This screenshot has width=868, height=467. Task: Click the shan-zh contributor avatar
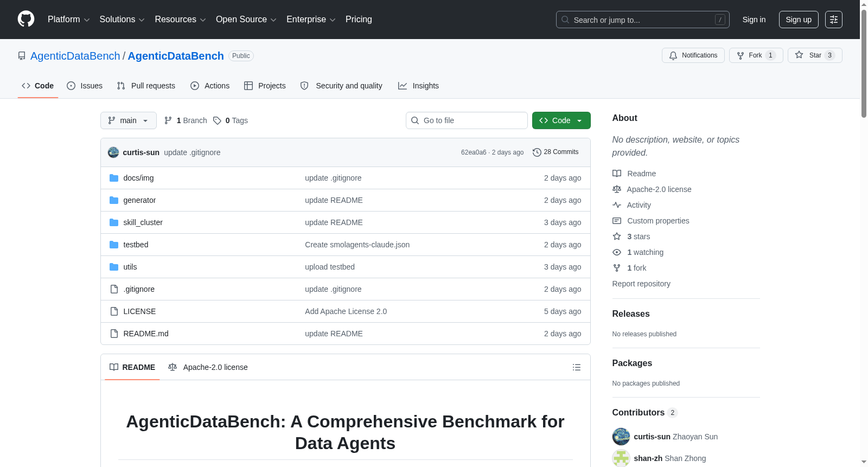point(621,458)
